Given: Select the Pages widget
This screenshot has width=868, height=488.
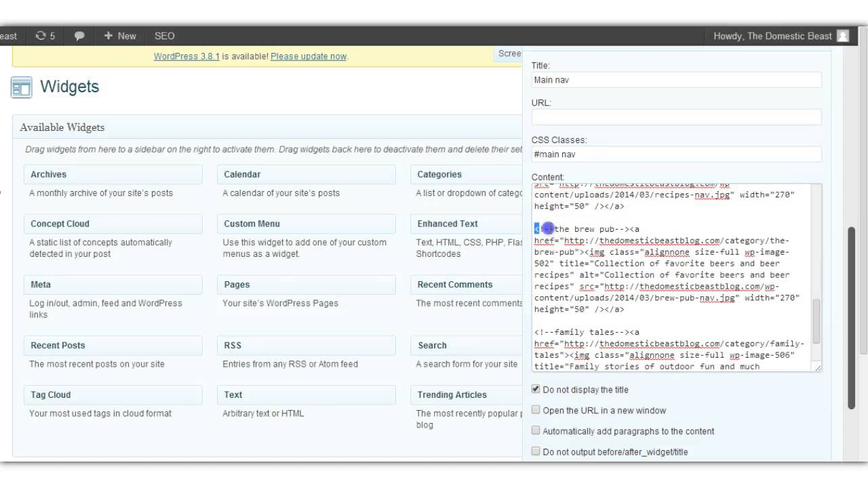Looking at the screenshot, I should (x=307, y=285).
